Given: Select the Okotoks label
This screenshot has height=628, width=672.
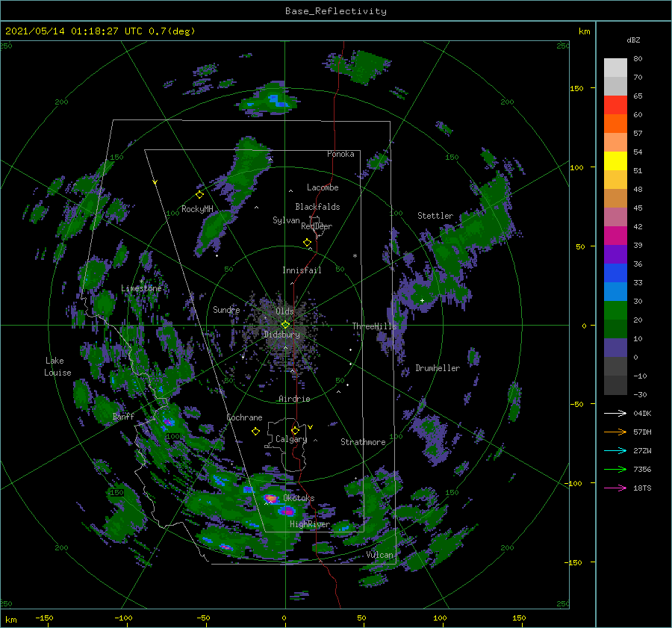Looking at the screenshot, I should click(299, 498).
